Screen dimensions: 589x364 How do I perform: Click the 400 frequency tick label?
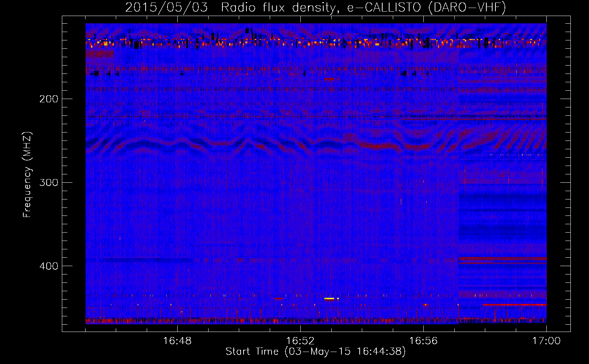coord(49,266)
